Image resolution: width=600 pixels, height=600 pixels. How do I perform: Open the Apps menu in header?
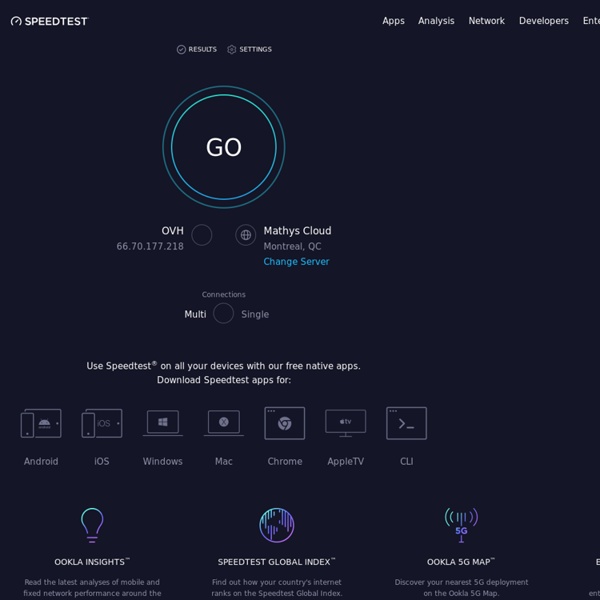click(393, 21)
